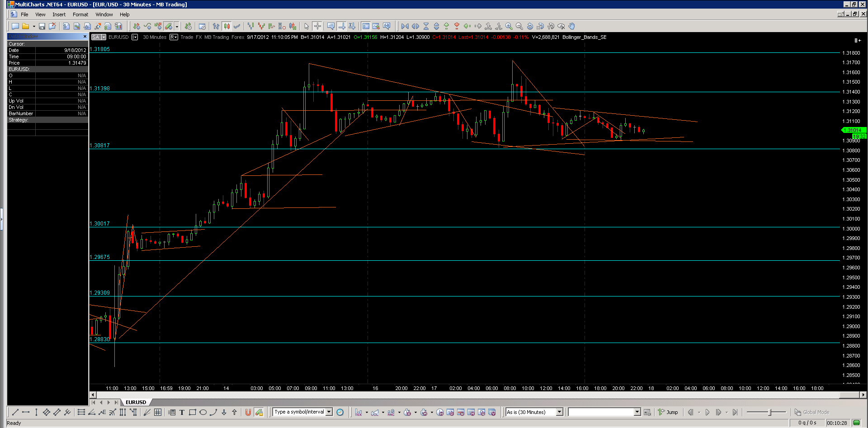Open the File menu
The width and height of the screenshot is (868, 428).
coord(24,14)
